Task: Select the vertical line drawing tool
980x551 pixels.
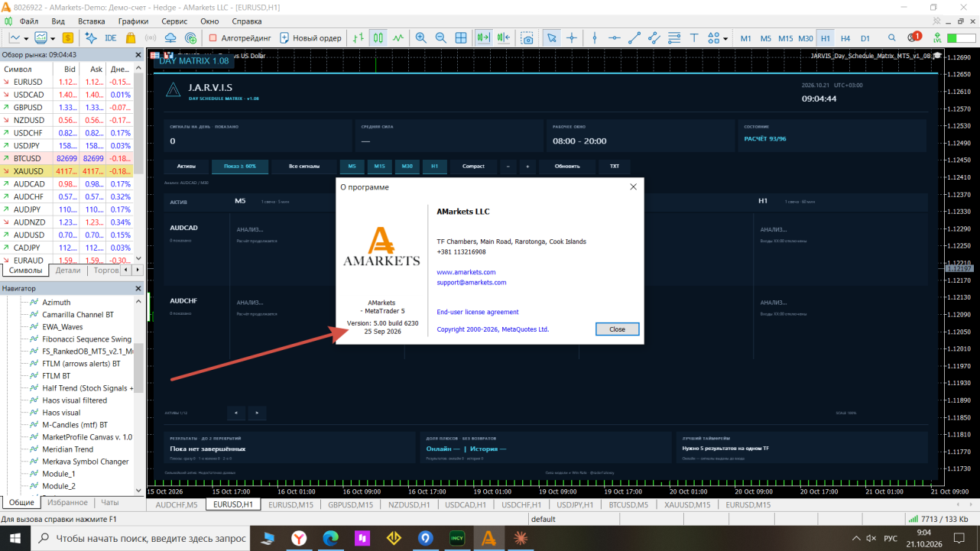Action: click(595, 37)
